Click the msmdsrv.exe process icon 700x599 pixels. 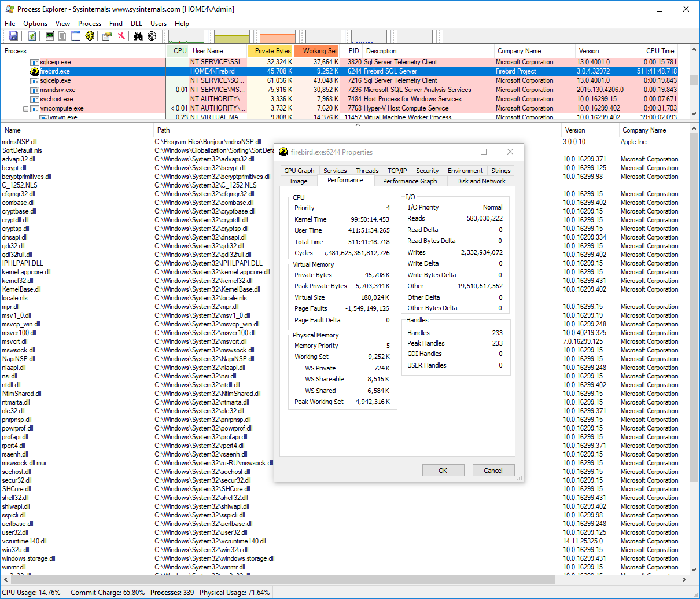click(35, 90)
